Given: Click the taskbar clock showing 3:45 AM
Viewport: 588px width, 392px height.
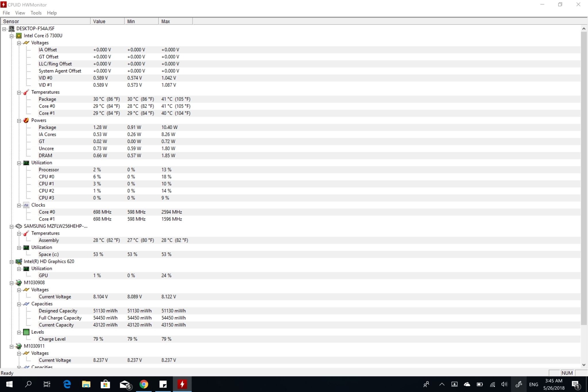Looking at the screenshot, I should (x=554, y=384).
